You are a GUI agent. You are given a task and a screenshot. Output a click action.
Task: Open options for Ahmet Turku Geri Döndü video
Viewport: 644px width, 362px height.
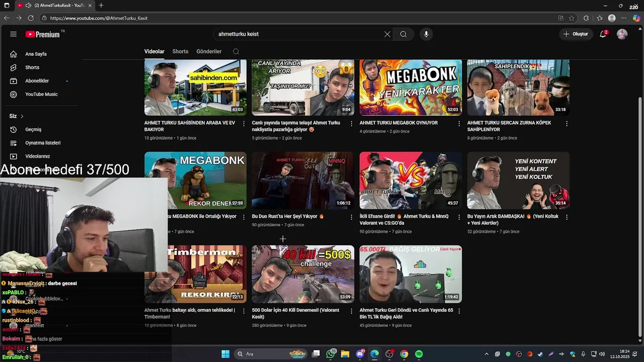coord(459,311)
